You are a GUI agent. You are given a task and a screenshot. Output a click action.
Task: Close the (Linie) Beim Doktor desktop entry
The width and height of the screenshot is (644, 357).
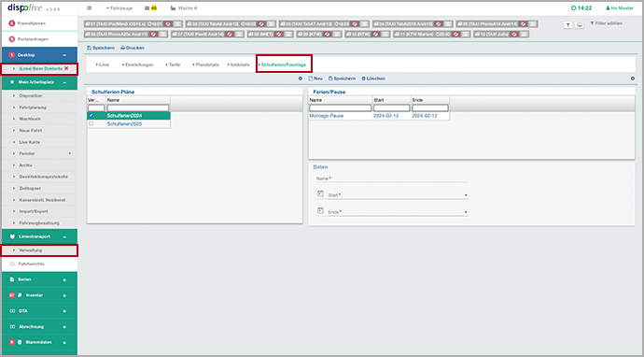click(66, 68)
